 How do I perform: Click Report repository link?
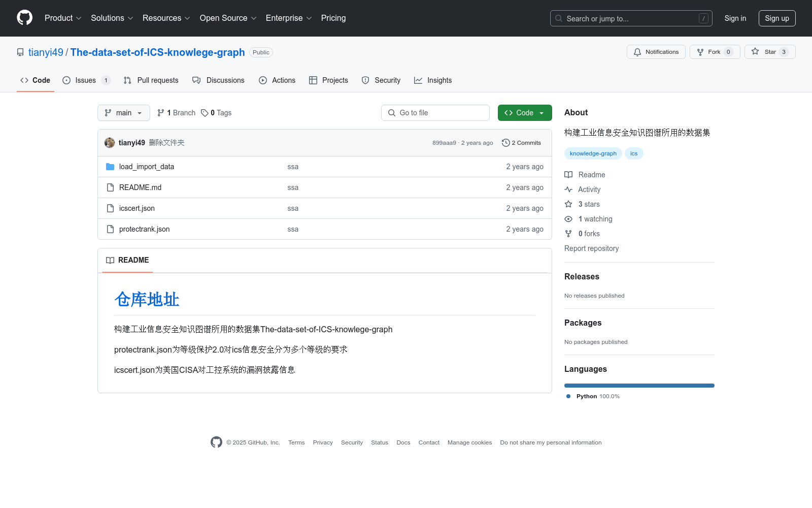point(591,248)
